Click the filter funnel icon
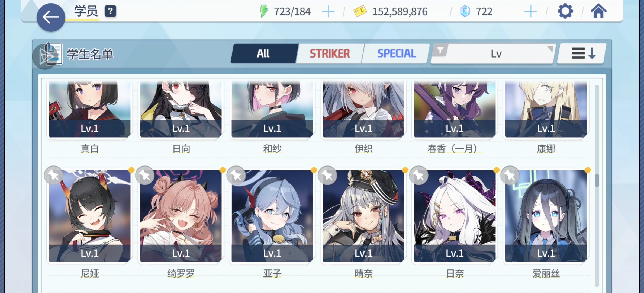 click(440, 50)
